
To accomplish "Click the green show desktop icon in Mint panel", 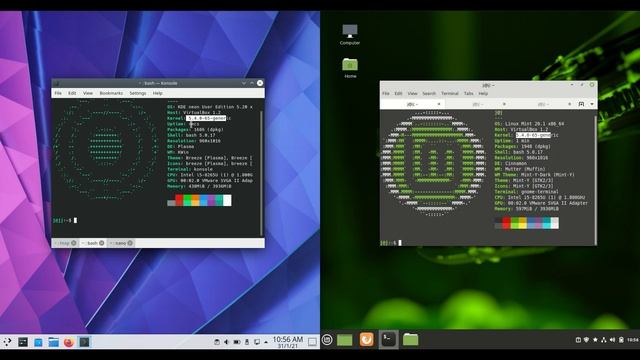I will [344, 340].
